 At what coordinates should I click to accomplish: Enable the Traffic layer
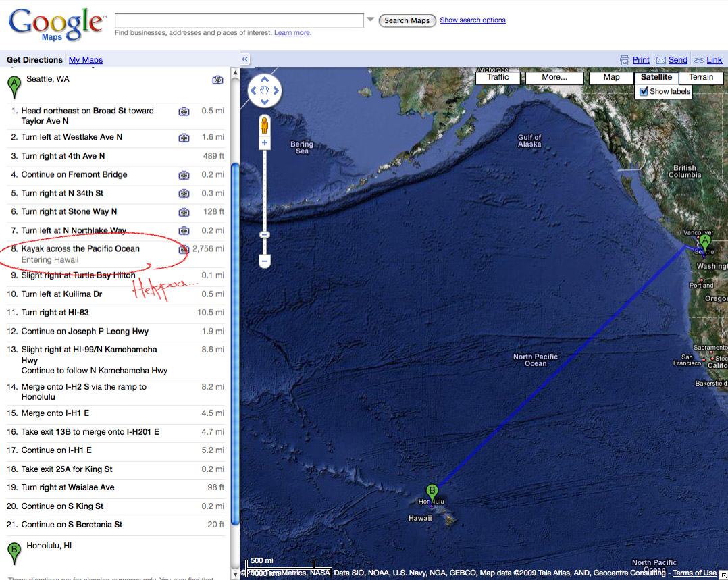coord(498,78)
